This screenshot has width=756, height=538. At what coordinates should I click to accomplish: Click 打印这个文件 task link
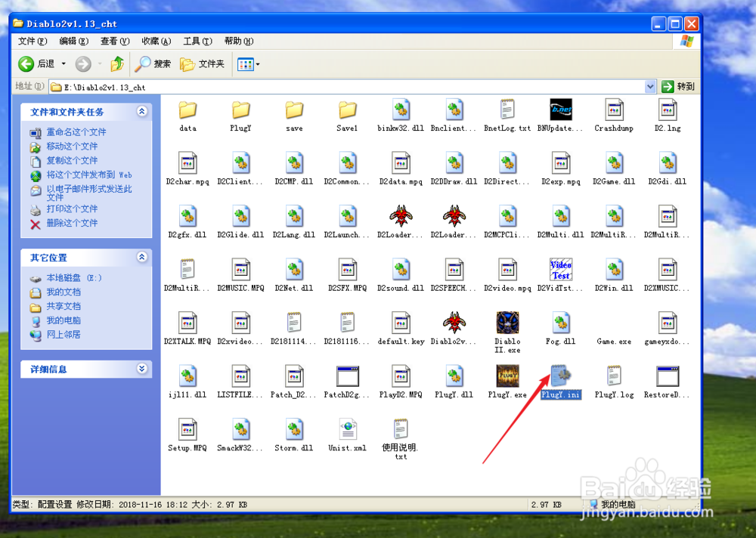[x=72, y=209]
